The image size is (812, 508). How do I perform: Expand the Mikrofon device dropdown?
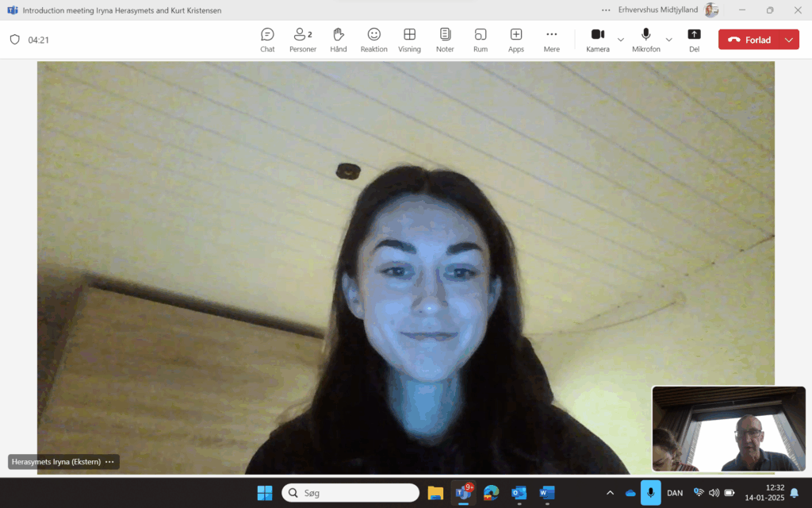668,38
